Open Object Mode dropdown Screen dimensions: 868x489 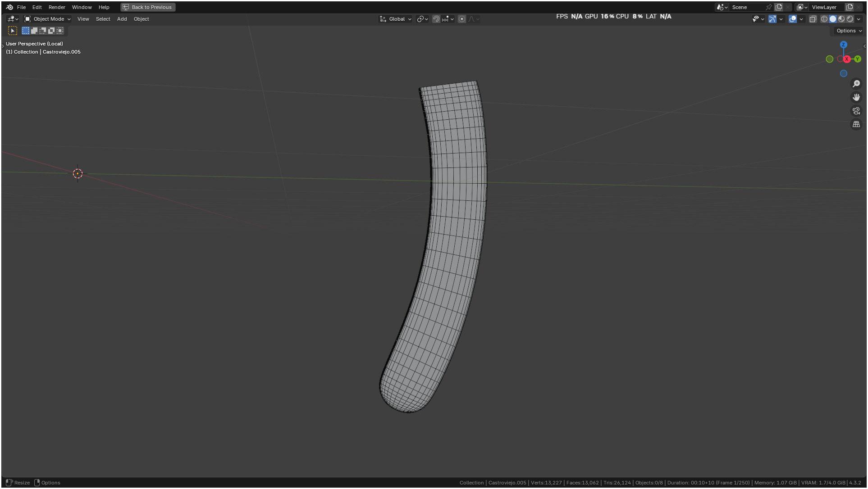pos(48,19)
